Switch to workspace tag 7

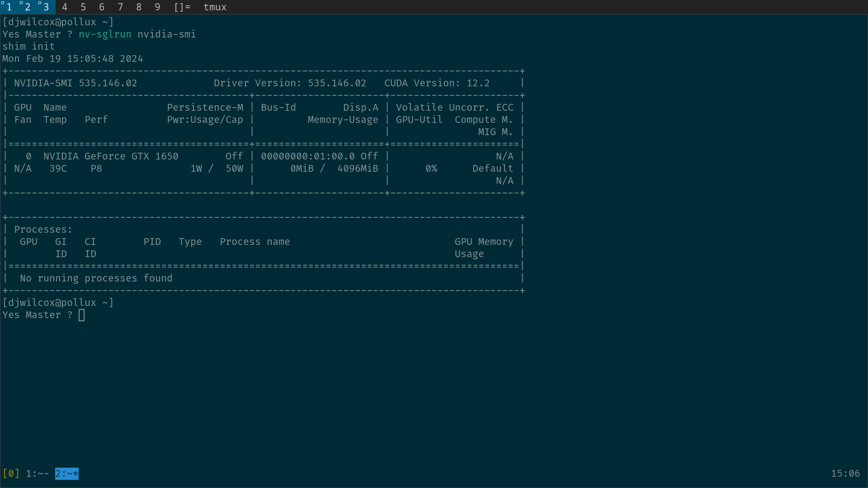click(x=120, y=7)
